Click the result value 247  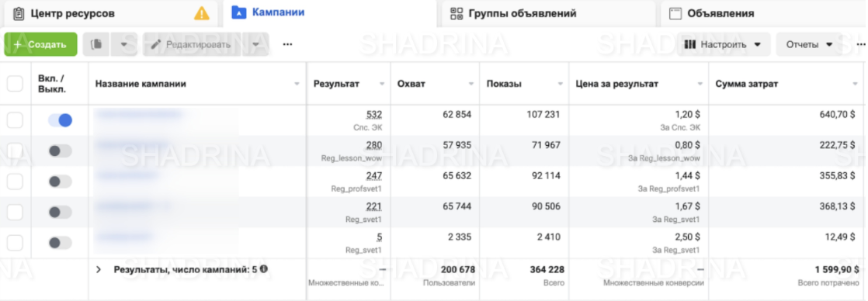(x=373, y=176)
